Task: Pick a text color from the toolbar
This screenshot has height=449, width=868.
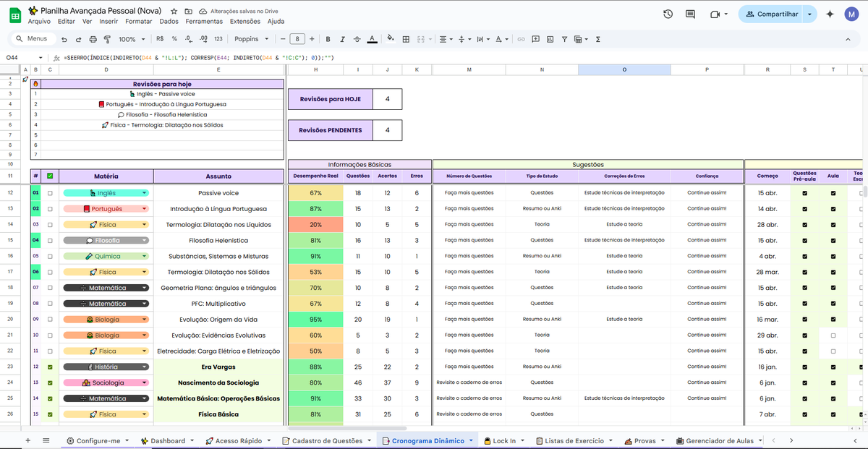Action: (371, 39)
